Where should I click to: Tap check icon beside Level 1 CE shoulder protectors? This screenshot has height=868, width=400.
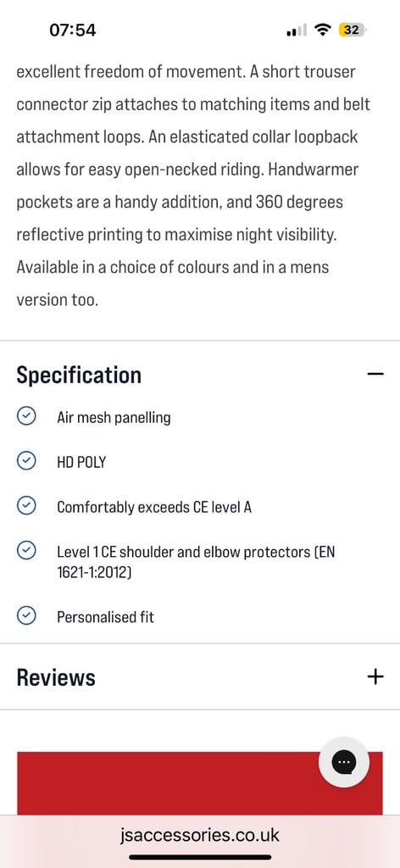(x=26, y=550)
